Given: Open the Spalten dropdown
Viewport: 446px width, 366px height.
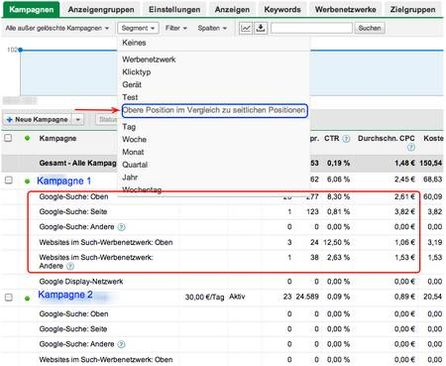Looking at the screenshot, I should (x=212, y=28).
